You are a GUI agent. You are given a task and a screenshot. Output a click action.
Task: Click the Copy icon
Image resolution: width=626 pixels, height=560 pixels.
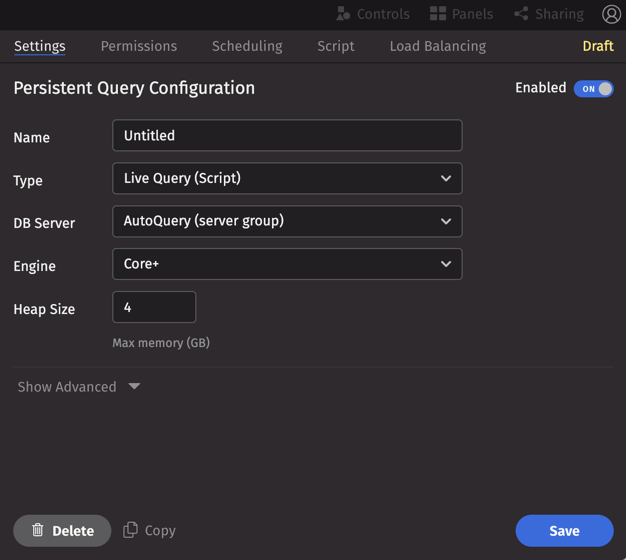(130, 530)
